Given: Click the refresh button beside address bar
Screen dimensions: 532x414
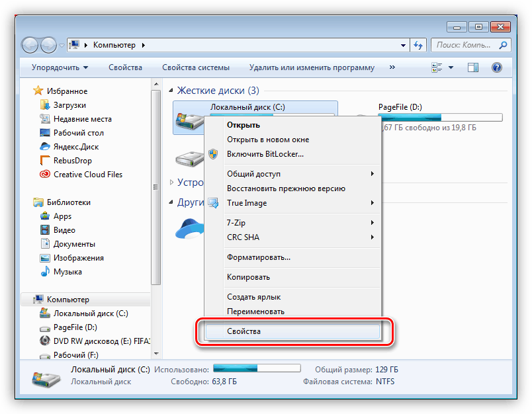Looking at the screenshot, I should (418, 45).
